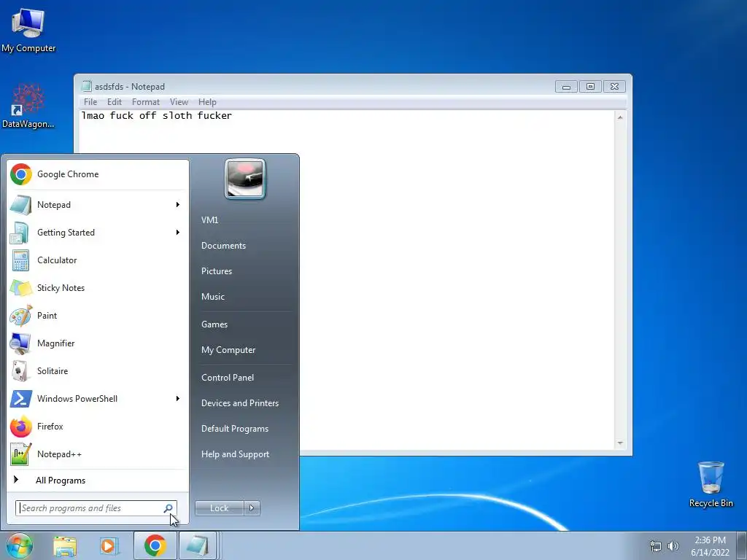Click the Start orb button

pyautogui.click(x=19, y=545)
